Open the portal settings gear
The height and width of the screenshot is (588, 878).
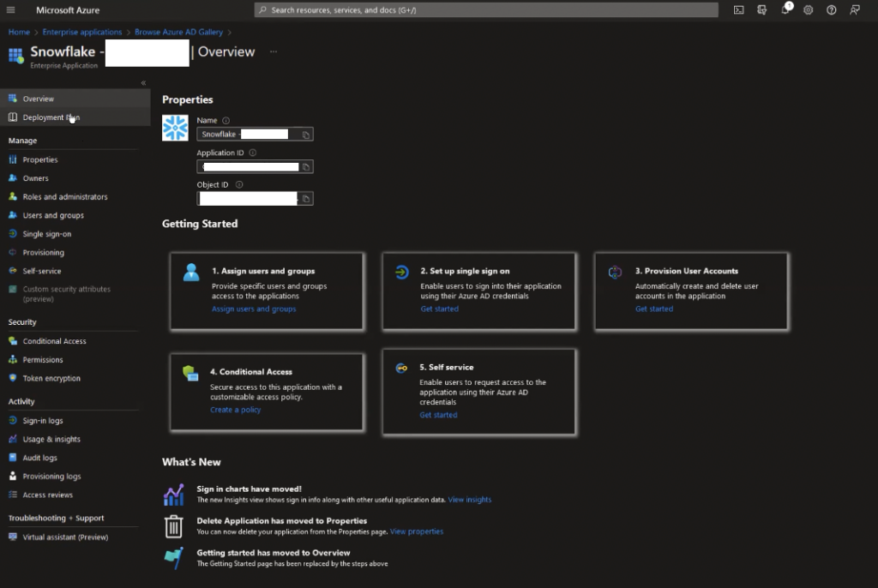(807, 10)
